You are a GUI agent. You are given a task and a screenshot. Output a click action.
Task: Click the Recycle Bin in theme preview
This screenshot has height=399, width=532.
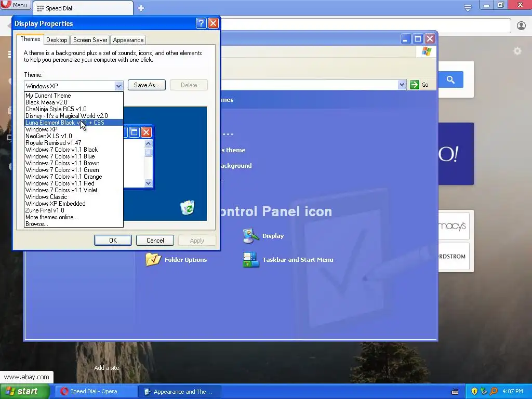[x=187, y=207]
